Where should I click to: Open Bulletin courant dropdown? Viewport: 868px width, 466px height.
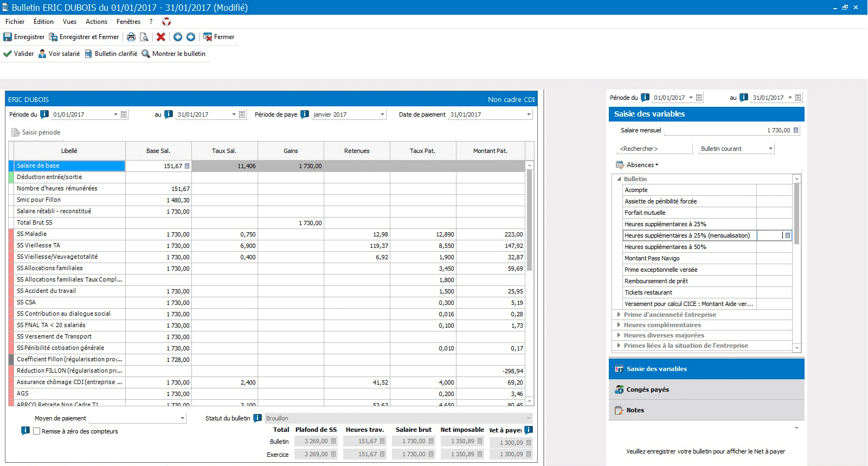[770, 149]
